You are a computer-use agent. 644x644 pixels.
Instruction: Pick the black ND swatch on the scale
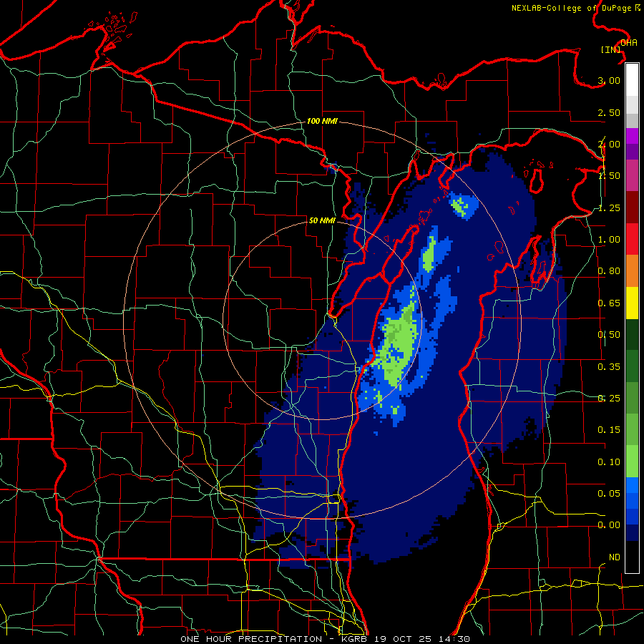point(632,557)
